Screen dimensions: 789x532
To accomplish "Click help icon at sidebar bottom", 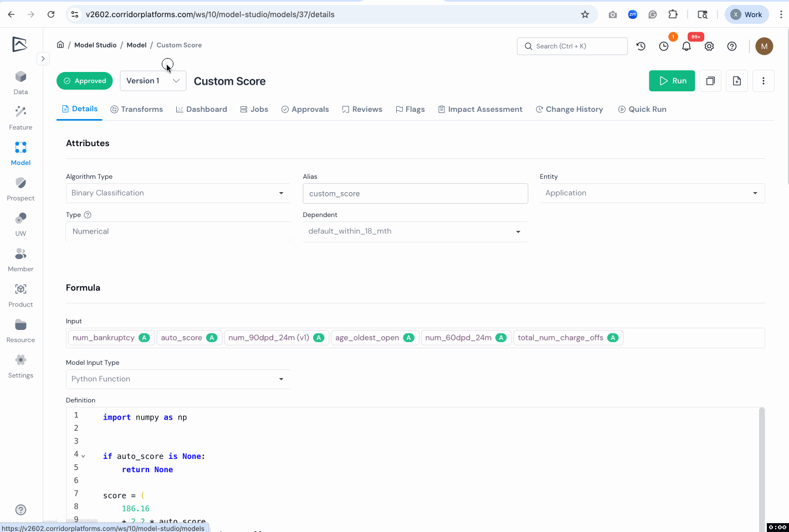I will tap(21, 510).
